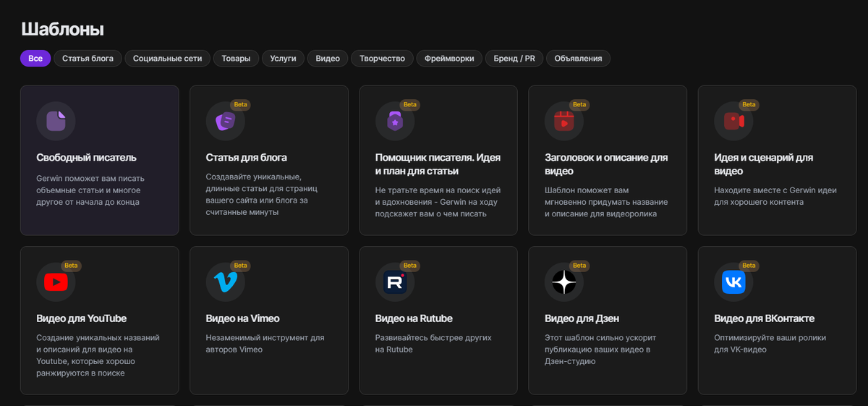Open the Видео на Vimeo title
Screen dimensions: 868x406
pyautogui.click(x=242, y=318)
